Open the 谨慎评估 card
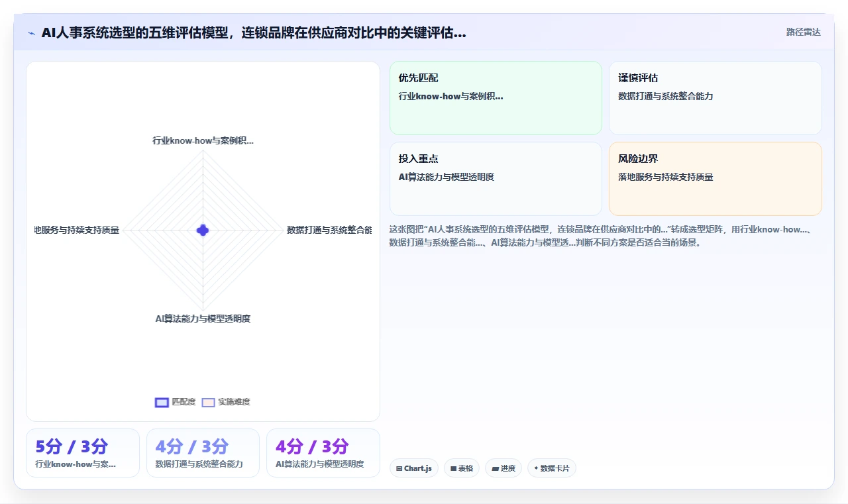 click(715, 98)
